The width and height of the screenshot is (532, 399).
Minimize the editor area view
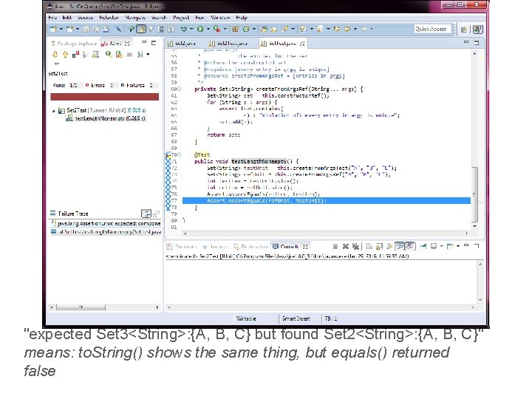pos(466,42)
